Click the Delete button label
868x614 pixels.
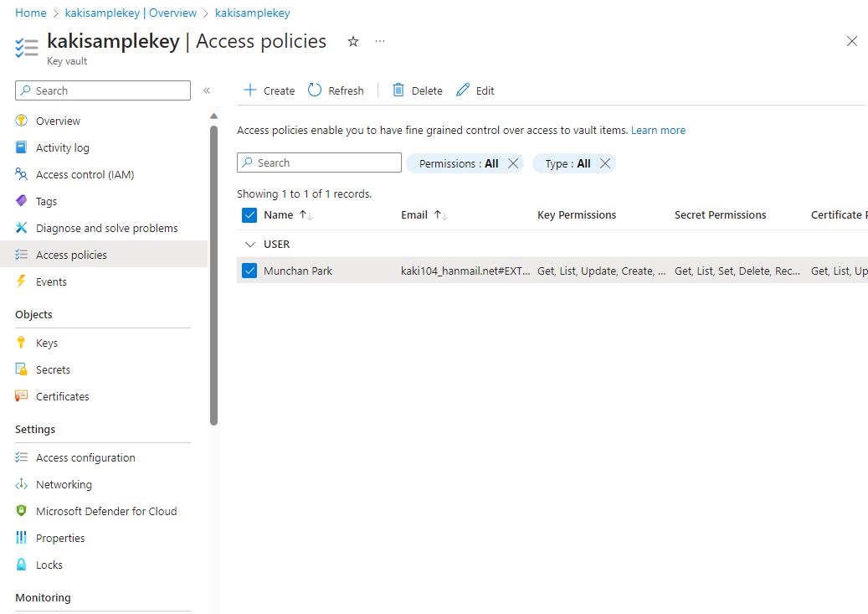[x=427, y=90]
